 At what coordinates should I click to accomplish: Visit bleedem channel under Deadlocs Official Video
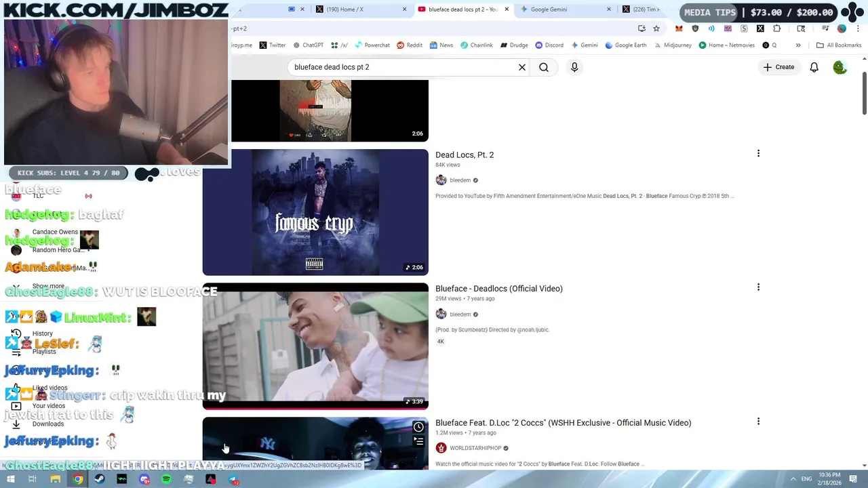(460, 314)
